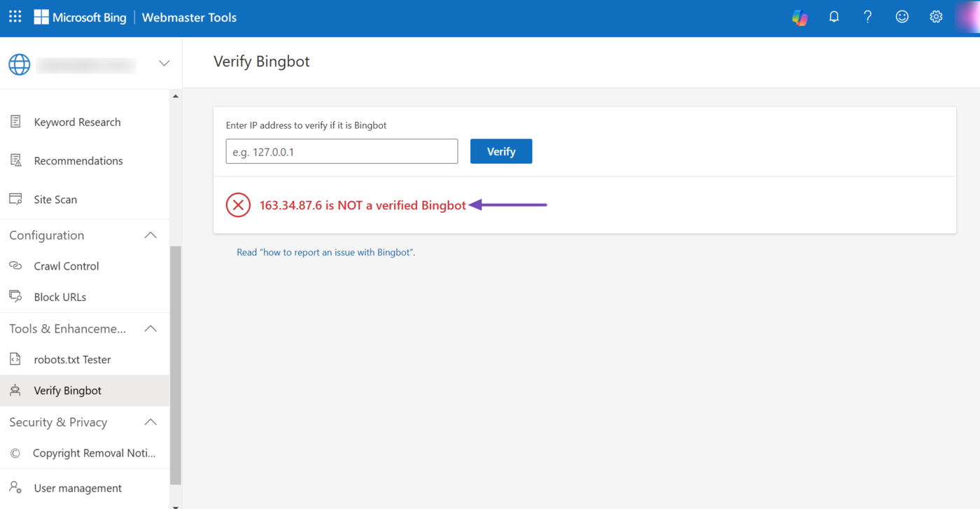Click the feedback smiley icon

pos(902,17)
